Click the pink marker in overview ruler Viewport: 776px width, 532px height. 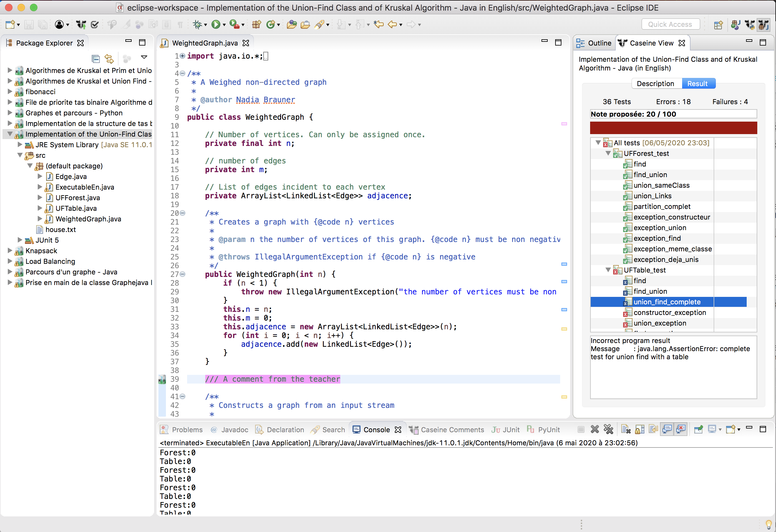coord(564,124)
